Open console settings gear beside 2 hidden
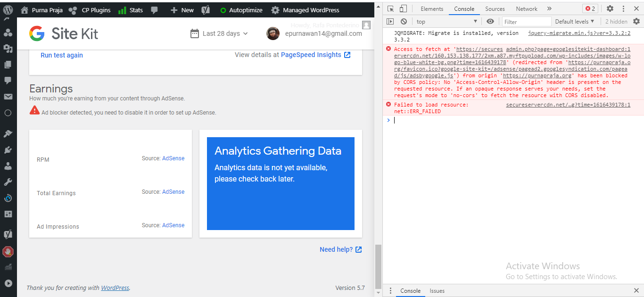The width and height of the screenshot is (644, 297). pyautogui.click(x=636, y=21)
